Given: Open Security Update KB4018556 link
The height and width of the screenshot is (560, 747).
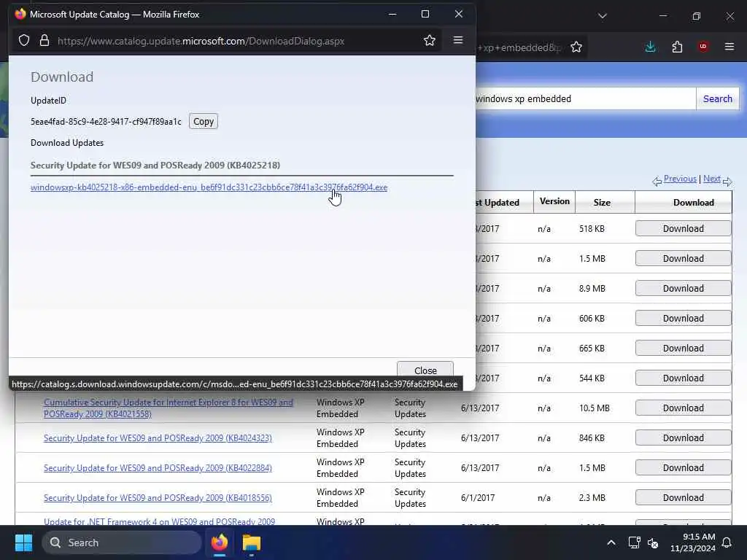Looking at the screenshot, I should 158,497.
